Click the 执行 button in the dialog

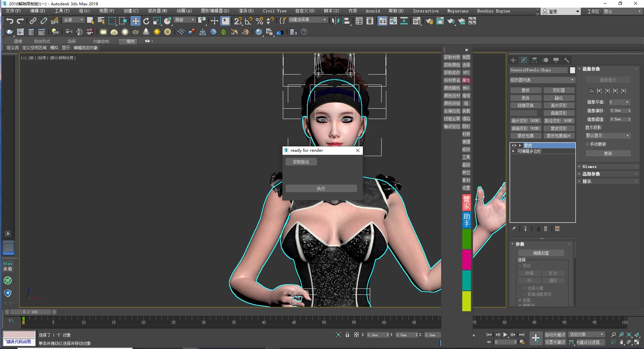(x=321, y=189)
